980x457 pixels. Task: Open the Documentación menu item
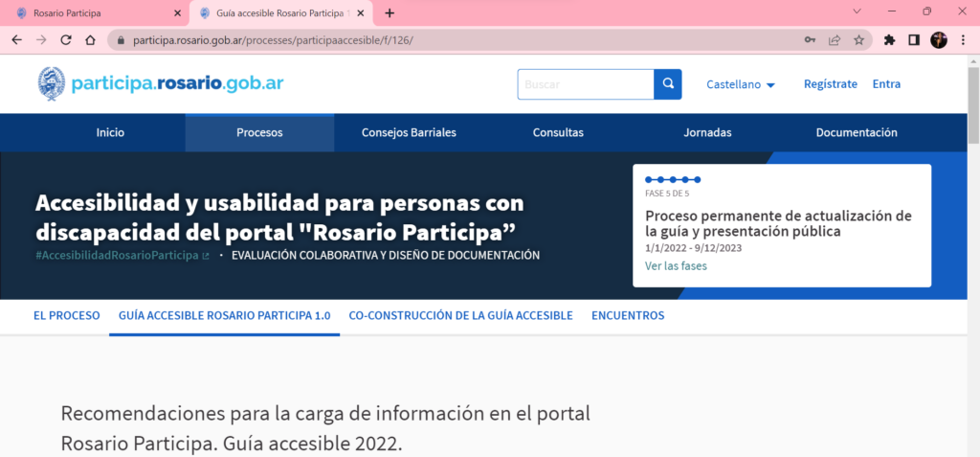857,133
